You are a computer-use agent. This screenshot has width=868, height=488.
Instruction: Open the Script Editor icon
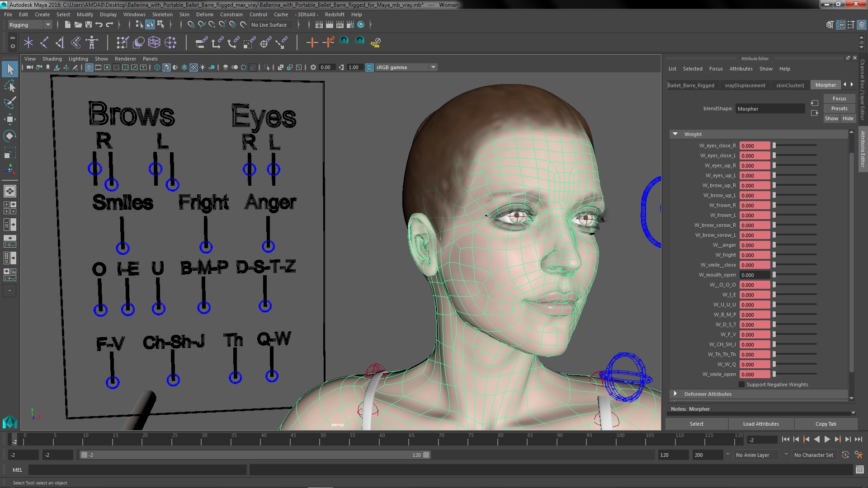click(860, 470)
